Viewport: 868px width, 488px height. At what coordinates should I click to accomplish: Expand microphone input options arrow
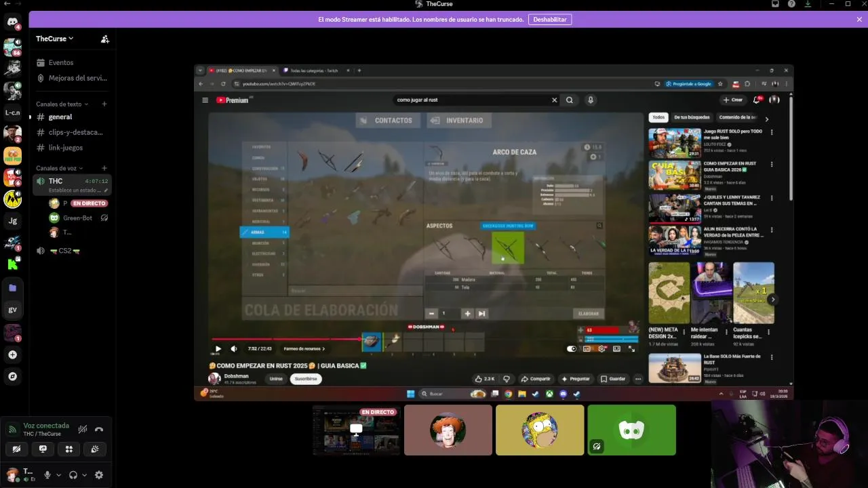58,475
